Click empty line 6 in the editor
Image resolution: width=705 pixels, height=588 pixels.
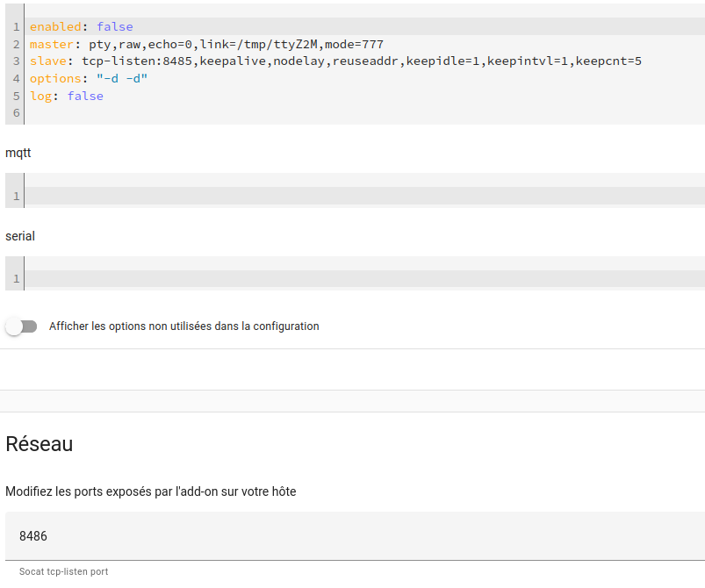pyautogui.click(x=263, y=113)
